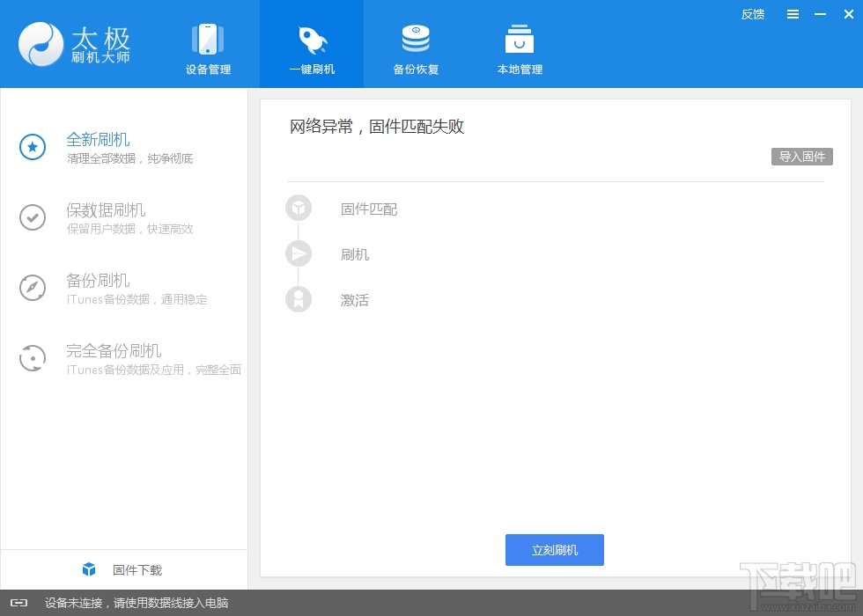Select 备份刷机 compass icon
Viewport: 863px width, 616px height.
click(33, 288)
